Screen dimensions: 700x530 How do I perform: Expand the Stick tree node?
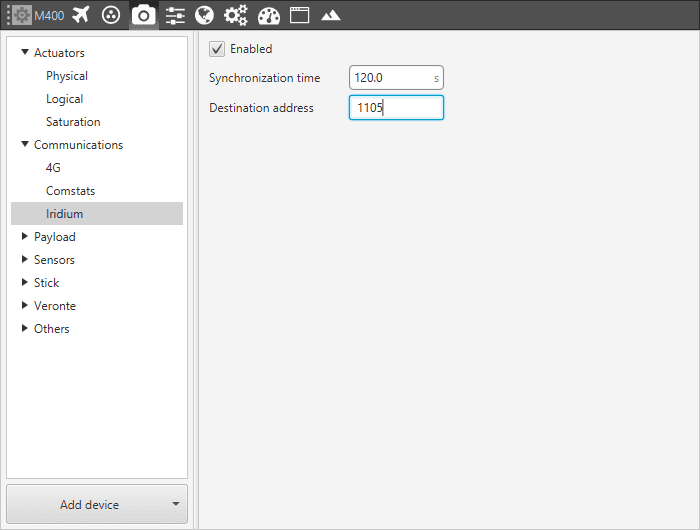pos(25,282)
